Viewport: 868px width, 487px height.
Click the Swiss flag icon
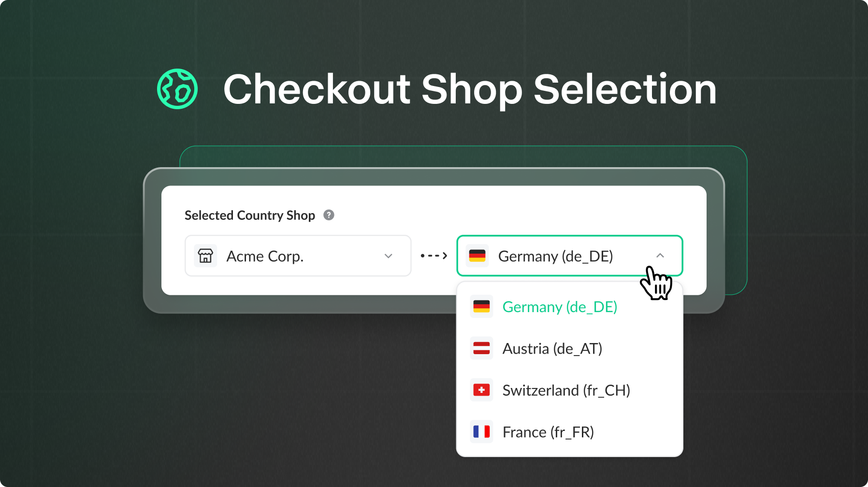tap(481, 390)
